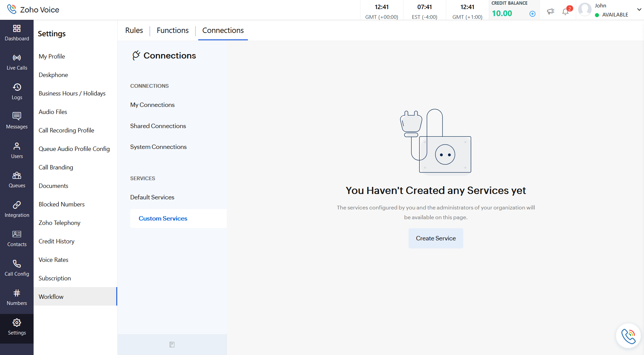Open the Messages icon
Viewport: 644px width, 355px height.
17,116
